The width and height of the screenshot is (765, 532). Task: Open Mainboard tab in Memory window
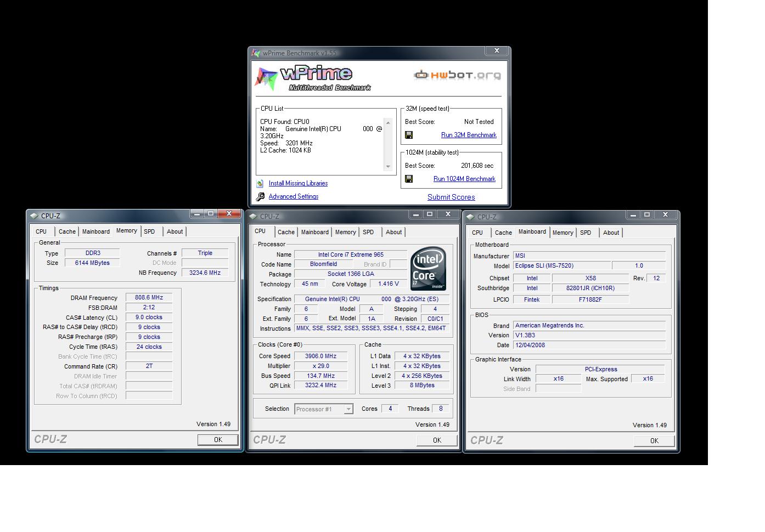(96, 231)
